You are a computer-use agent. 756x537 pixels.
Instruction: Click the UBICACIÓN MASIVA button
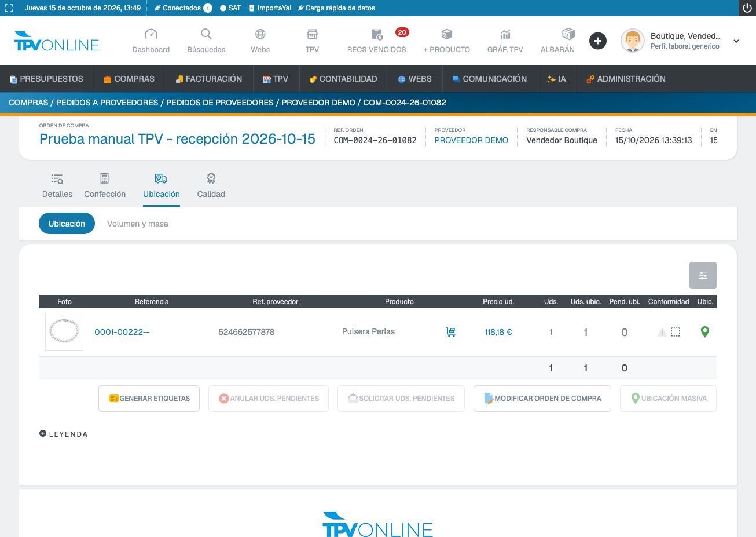click(668, 399)
